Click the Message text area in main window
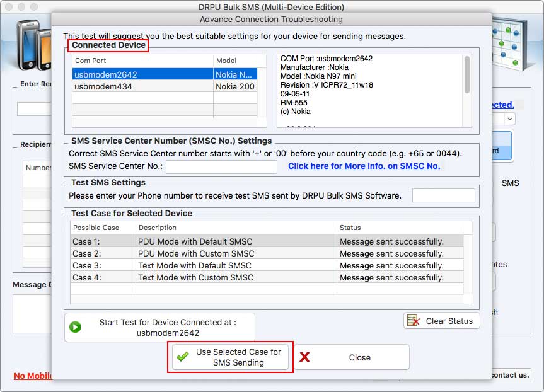This screenshot has height=392, width=544. [x=32, y=314]
